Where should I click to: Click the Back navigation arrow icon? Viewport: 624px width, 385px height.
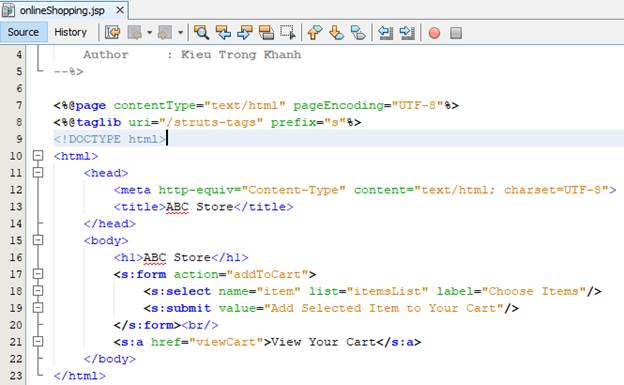pos(135,32)
